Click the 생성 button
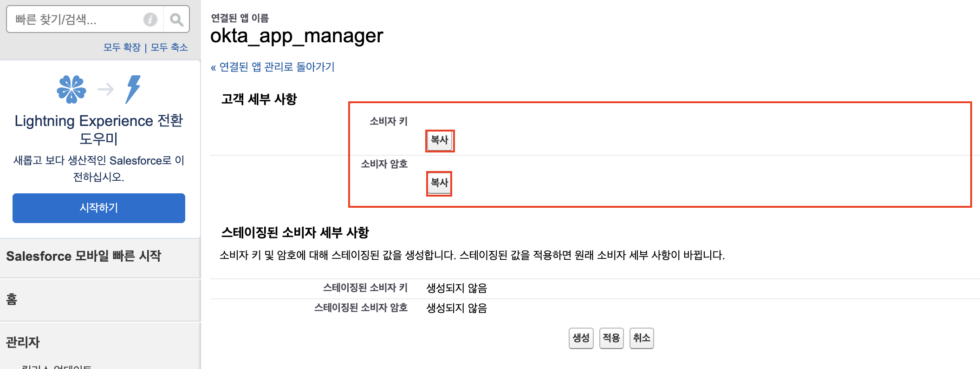The image size is (980, 369). (x=581, y=338)
